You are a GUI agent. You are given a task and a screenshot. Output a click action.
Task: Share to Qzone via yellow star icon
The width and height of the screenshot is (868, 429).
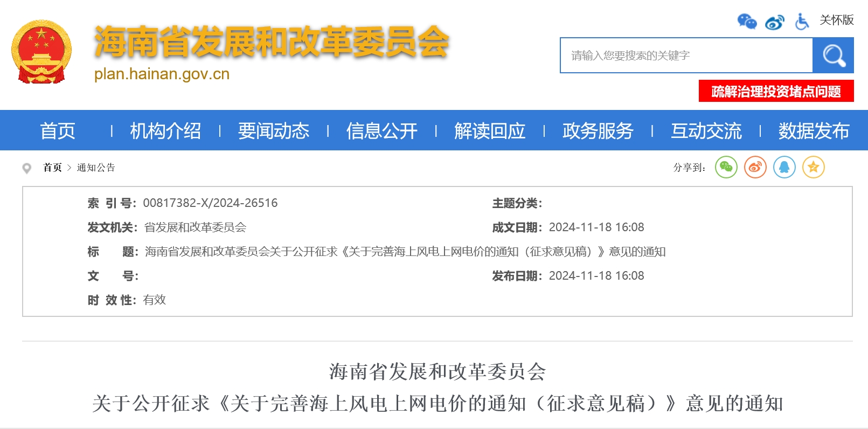coord(813,167)
